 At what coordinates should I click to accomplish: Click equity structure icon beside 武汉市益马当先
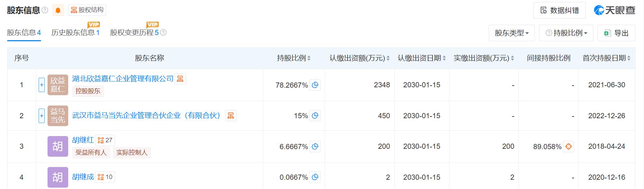tap(231, 115)
